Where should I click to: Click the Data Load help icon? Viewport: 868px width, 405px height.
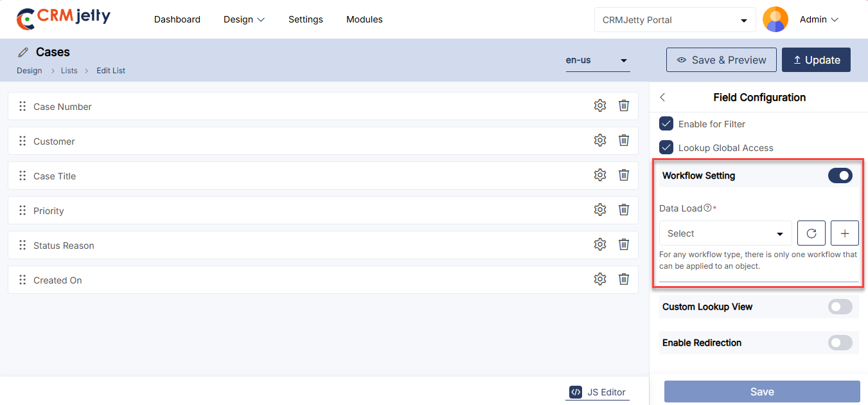707,208
